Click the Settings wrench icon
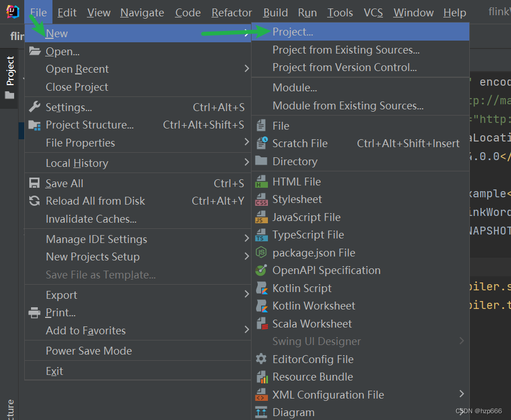The image size is (511, 420). click(x=34, y=107)
